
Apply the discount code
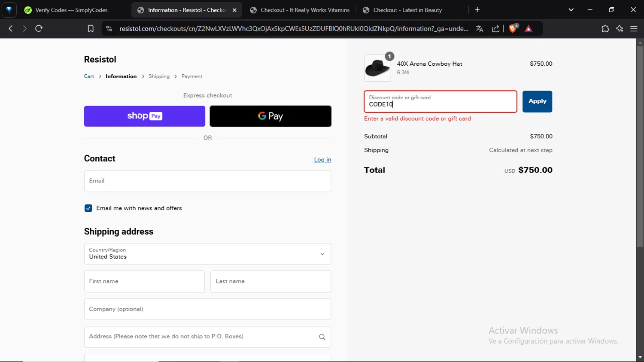(x=537, y=102)
